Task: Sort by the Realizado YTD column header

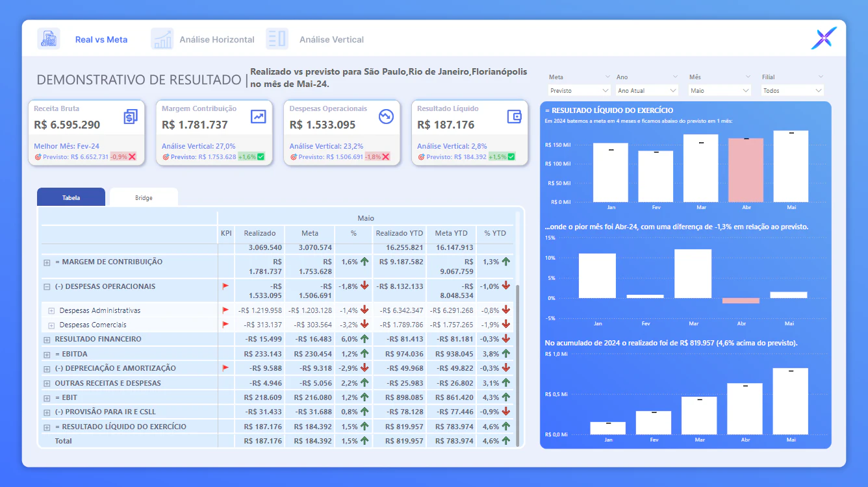Action: (400, 233)
